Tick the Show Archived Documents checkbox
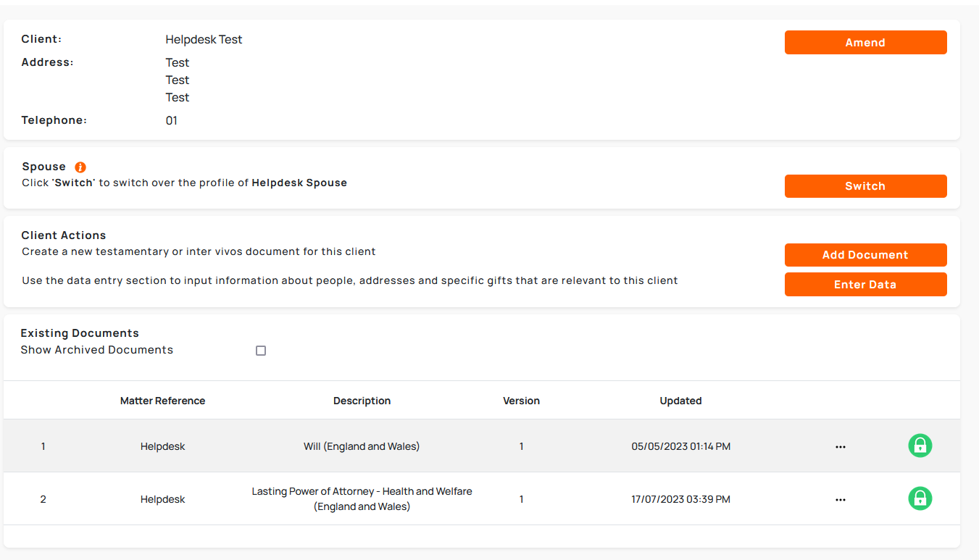979x560 pixels. pos(261,351)
